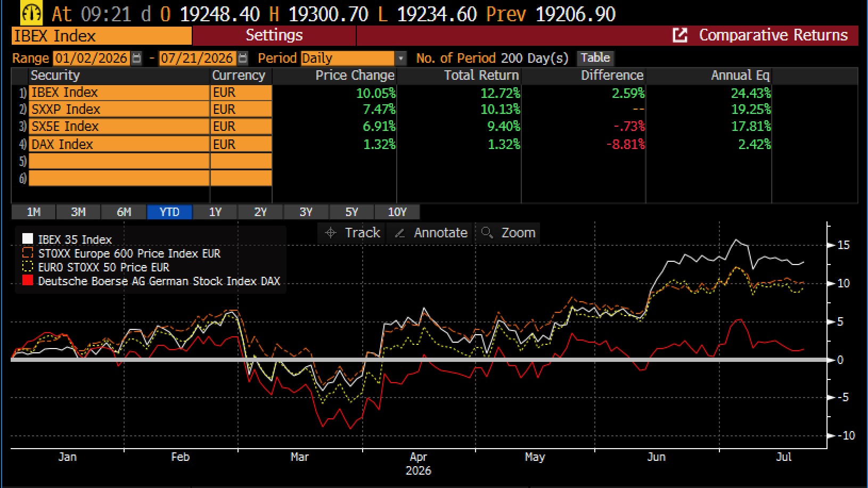Sort by the Total Return column header
Image resolution: width=868 pixels, height=488 pixels.
(x=481, y=76)
